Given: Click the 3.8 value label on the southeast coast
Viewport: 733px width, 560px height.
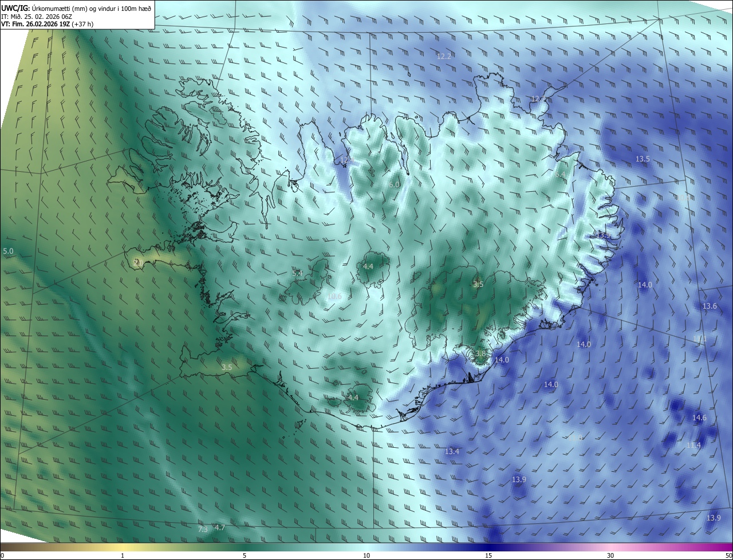Looking at the screenshot, I should coord(480,354).
